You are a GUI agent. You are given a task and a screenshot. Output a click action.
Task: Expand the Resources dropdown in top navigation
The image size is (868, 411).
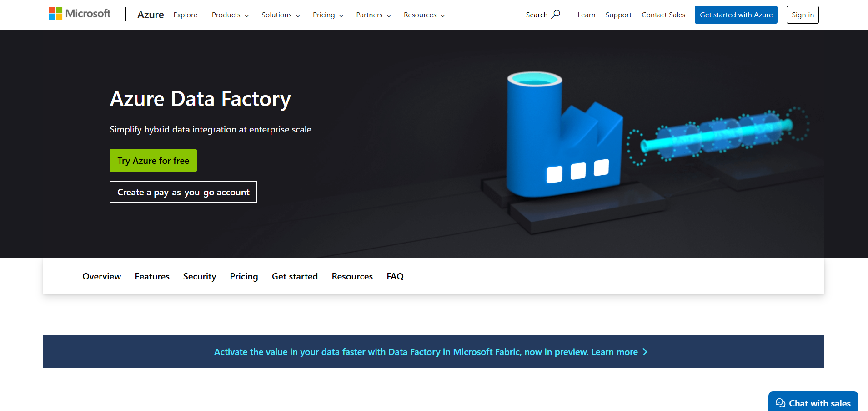(425, 15)
